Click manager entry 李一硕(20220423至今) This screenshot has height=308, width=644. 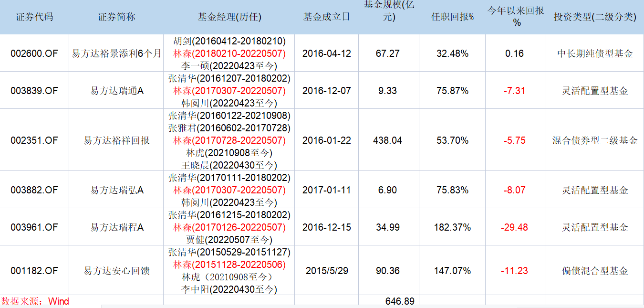pyautogui.click(x=229, y=66)
